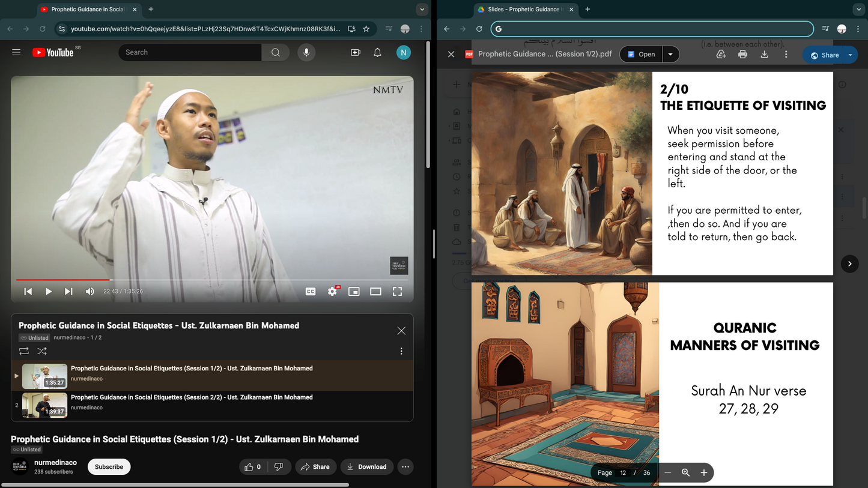Subscribe to nurmedinaco channel

(x=109, y=466)
